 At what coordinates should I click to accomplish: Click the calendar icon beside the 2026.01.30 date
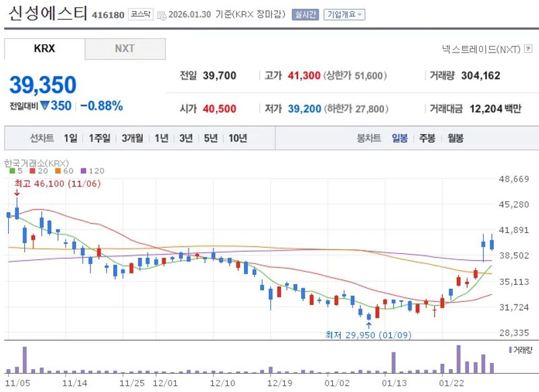[x=162, y=13]
